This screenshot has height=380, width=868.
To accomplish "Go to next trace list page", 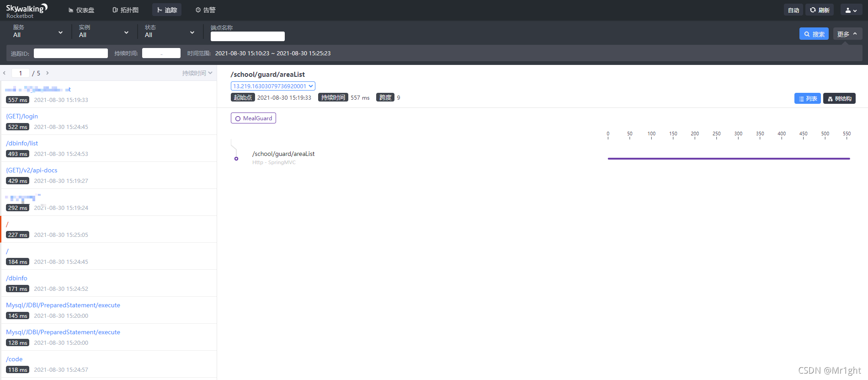I will [x=47, y=73].
